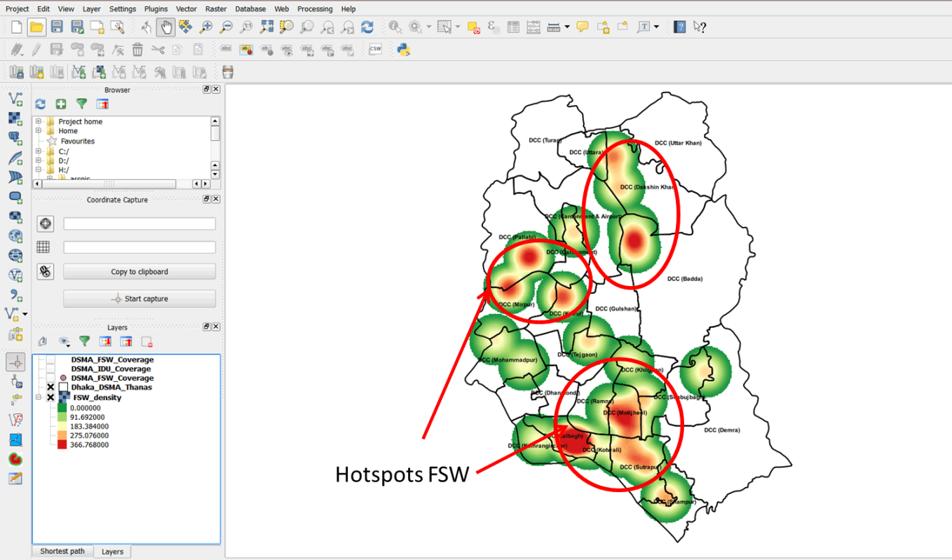Viewport: 952px width, 560px height.
Task: Open the select features tool dropdown arrow
Action: tap(458, 27)
